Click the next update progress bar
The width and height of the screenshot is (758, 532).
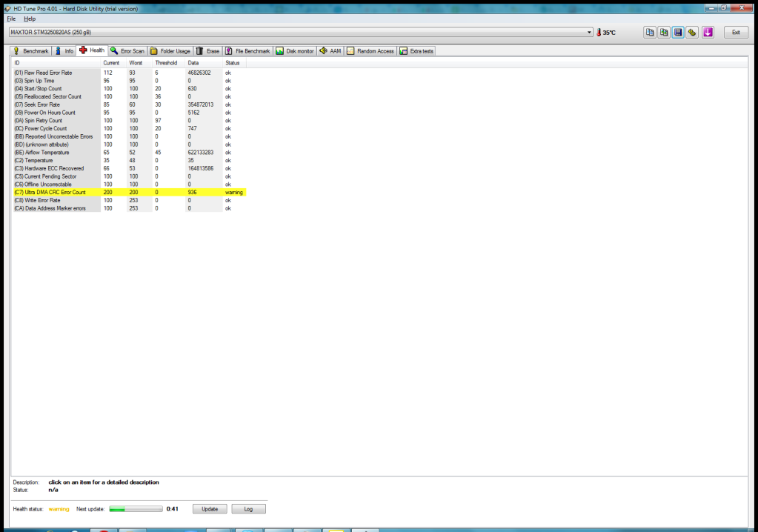136,509
